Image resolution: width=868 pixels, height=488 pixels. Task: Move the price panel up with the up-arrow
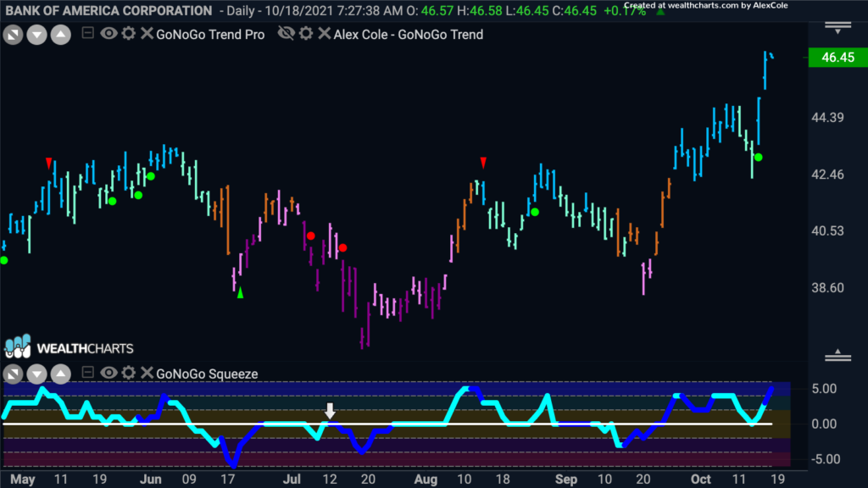pyautogui.click(x=61, y=35)
